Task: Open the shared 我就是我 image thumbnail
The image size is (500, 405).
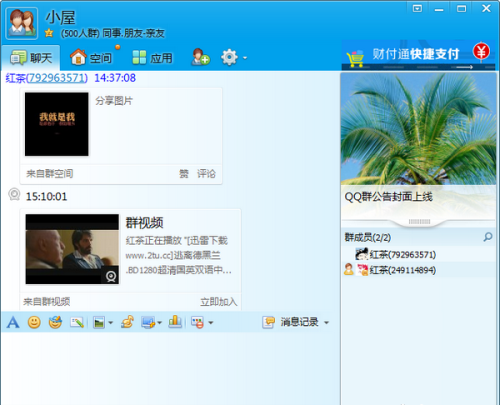Action: [57, 124]
